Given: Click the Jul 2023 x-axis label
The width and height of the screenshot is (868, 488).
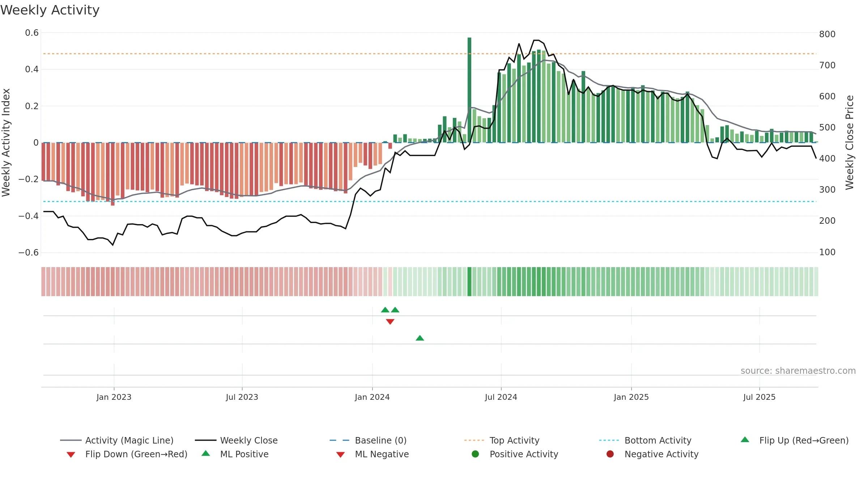Looking at the screenshot, I should pos(242,397).
